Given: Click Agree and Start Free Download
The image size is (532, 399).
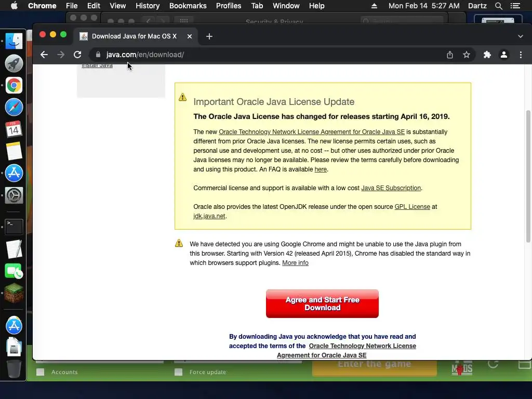Looking at the screenshot, I should [x=322, y=303].
